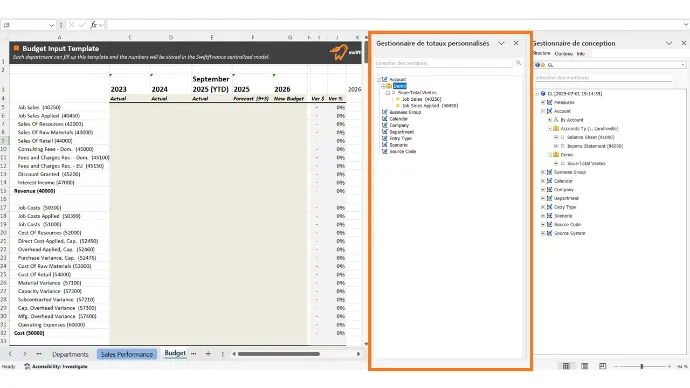Screen dimensions: 690x388
Task: Click the Name Box cell reference field
Action: 24,25
